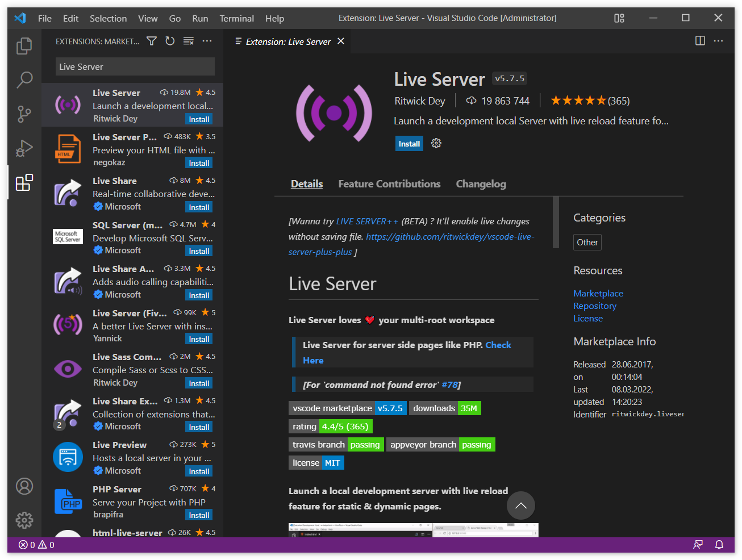Image resolution: width=742 pixels, height=560 pixels.
Task: Open the Search view icon
Action: [24, 80]
